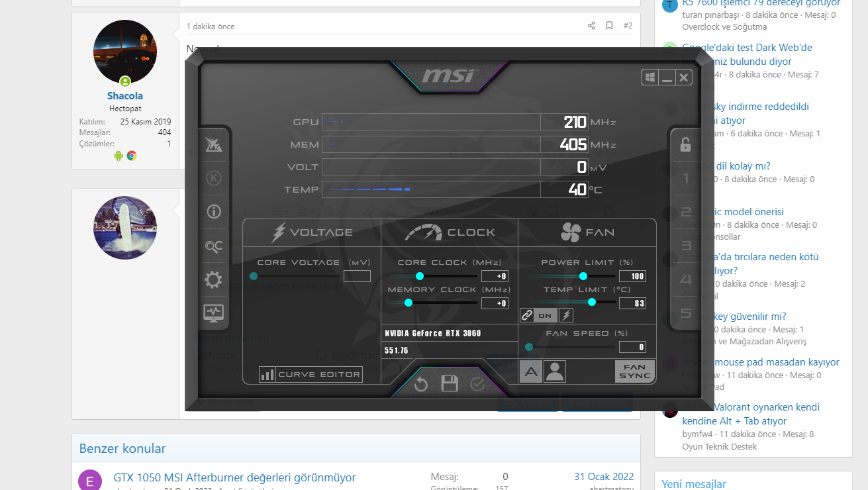Open the Afterburner information icon
The height and width of the screenshot is (490, 868).
coord(213,212)
